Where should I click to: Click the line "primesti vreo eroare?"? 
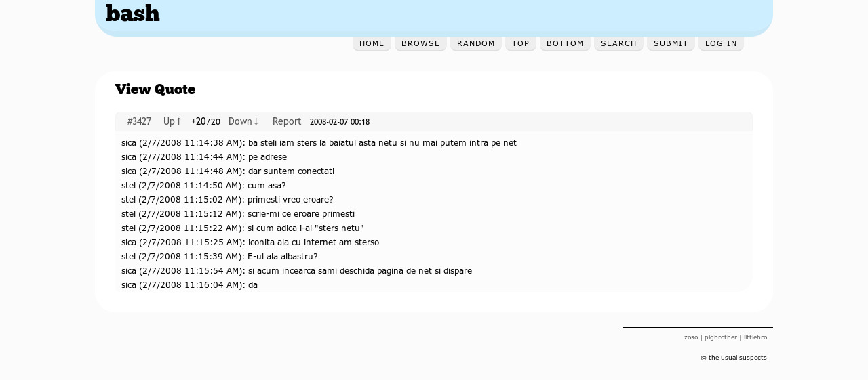(x=227, y=200)
